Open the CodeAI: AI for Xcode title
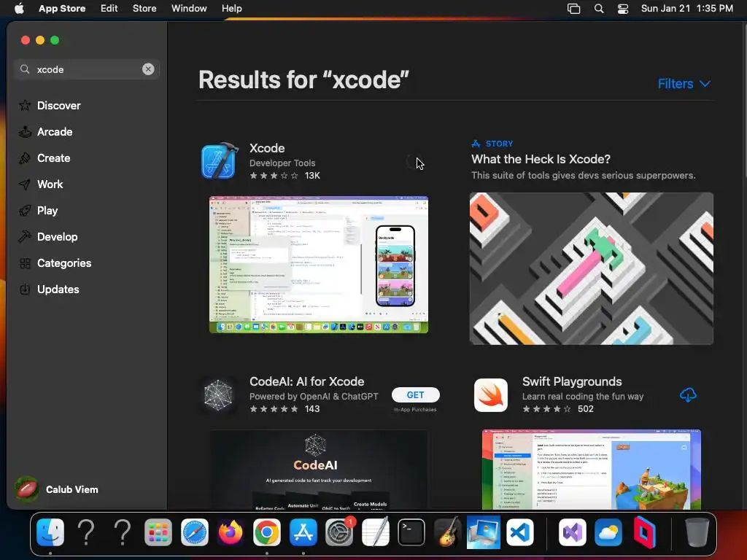747x560 pixels. click(x=307, y=381)
